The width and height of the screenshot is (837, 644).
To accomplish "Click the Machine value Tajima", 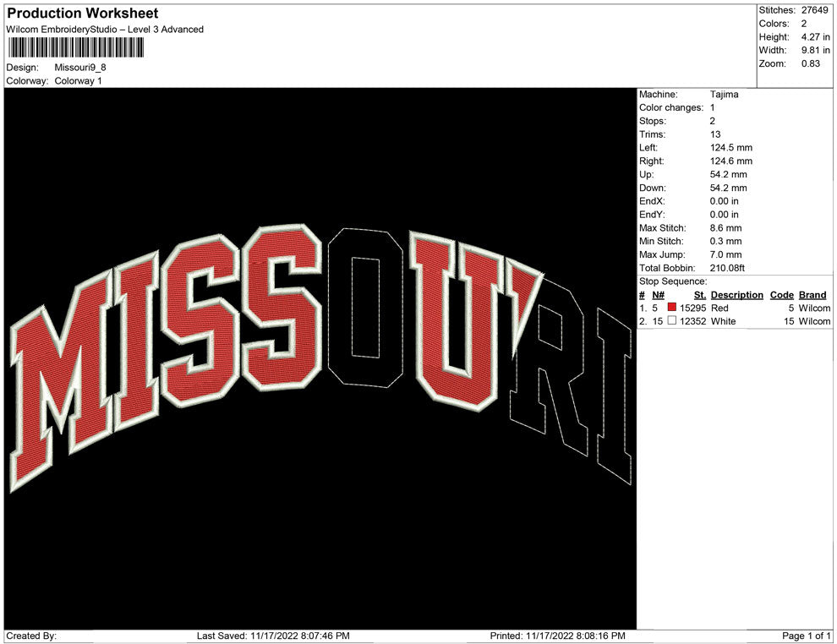I will tap(724, 95).
